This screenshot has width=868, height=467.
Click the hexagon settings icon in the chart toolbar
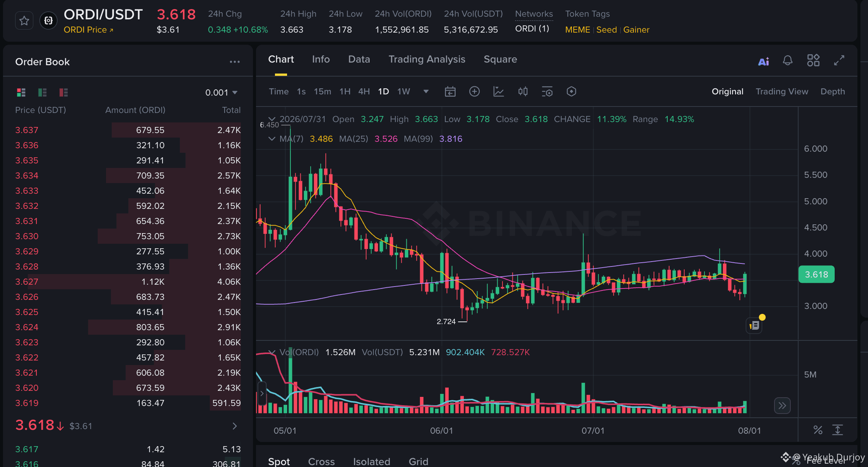[571, 91]
